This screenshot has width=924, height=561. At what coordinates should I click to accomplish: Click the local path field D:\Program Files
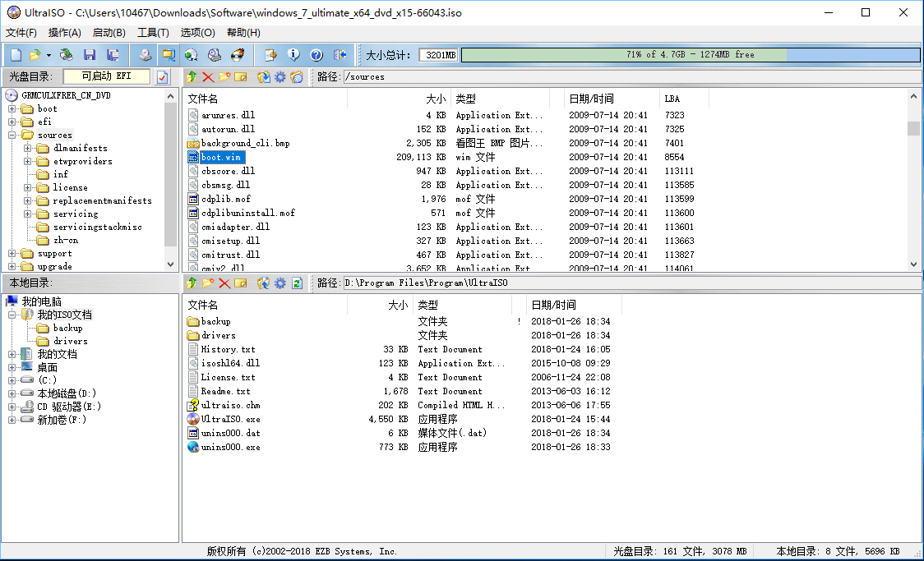[632, 283]
